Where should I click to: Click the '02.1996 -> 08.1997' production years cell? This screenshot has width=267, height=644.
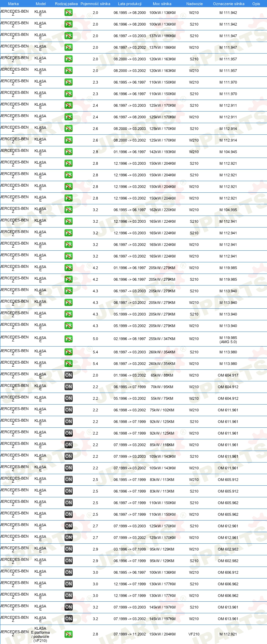[x=130, y=339]
